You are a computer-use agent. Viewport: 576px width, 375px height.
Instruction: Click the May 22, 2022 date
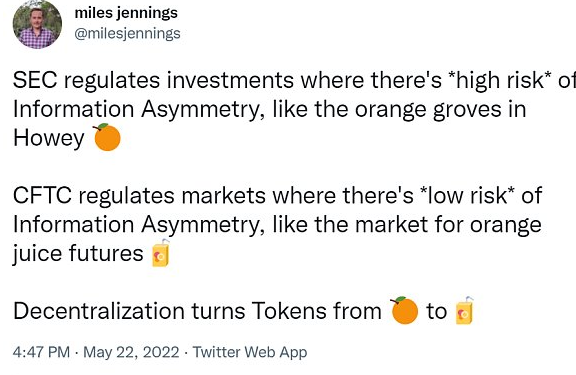(x=131, y=352)
